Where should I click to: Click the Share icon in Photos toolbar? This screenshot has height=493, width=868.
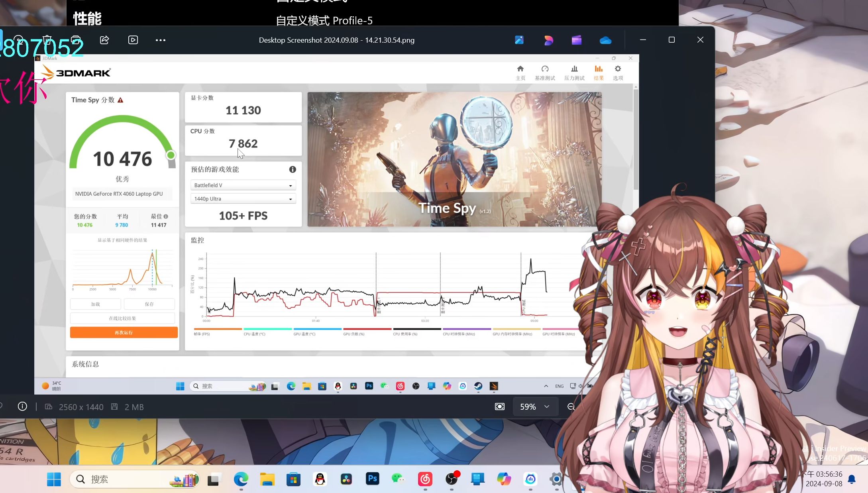click(104, 40)
